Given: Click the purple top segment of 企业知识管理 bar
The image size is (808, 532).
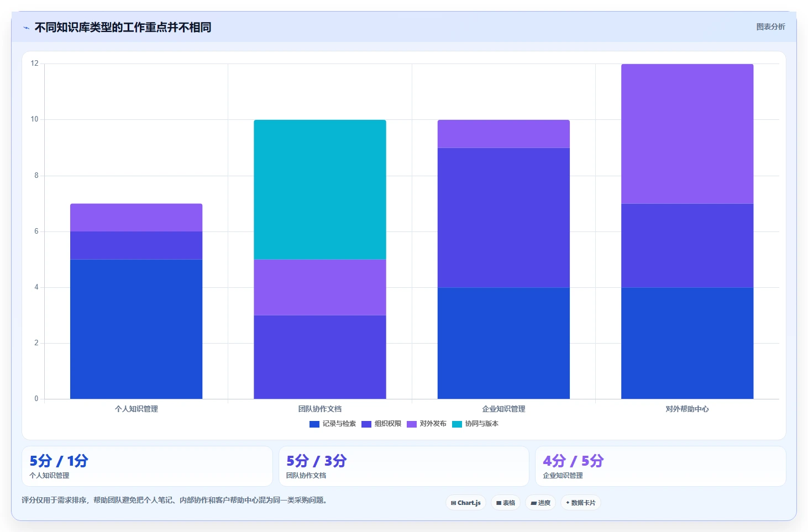Looking at the screenshot, I should (x=503, y=134).
